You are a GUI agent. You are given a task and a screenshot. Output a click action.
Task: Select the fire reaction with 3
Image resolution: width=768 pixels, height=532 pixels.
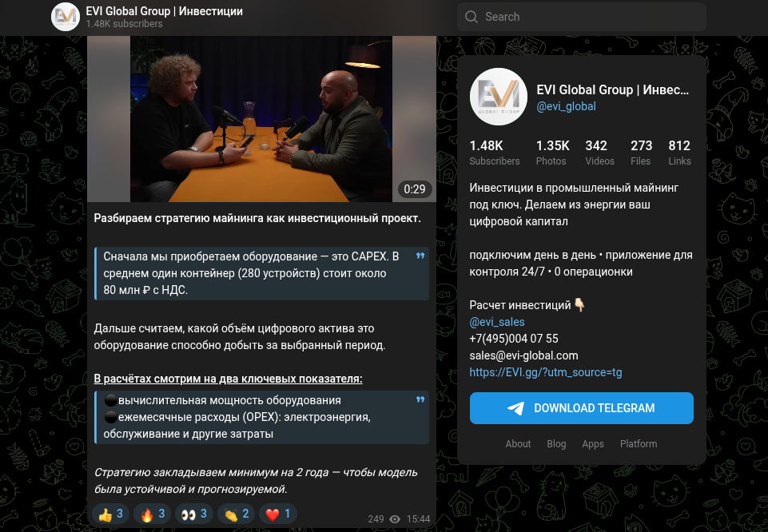click(x=153, y=514)
